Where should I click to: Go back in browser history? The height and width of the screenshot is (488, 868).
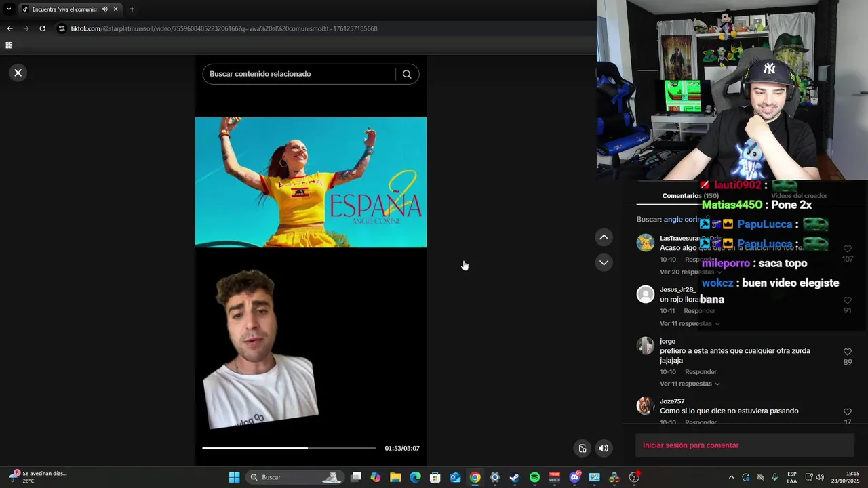[9, 28]
